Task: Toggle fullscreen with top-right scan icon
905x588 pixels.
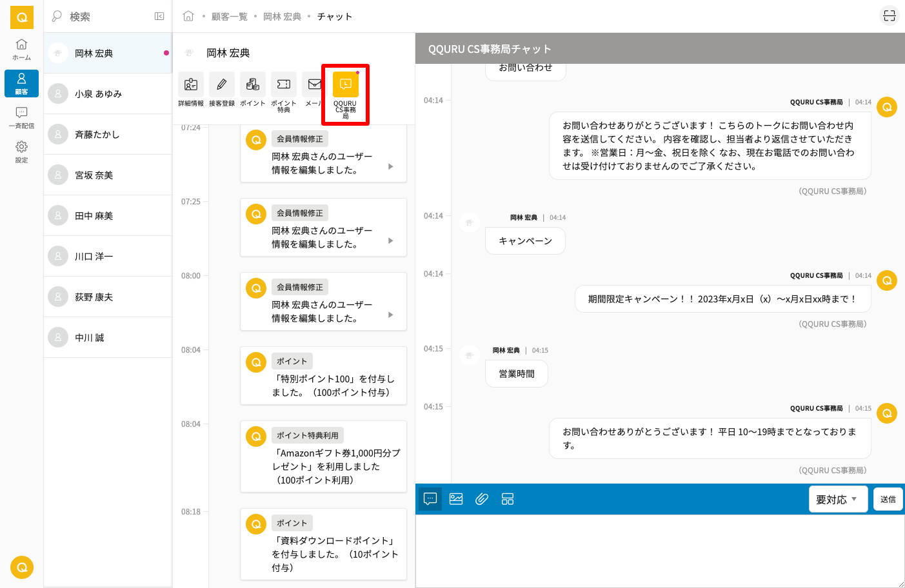Action: pos(890,16)
